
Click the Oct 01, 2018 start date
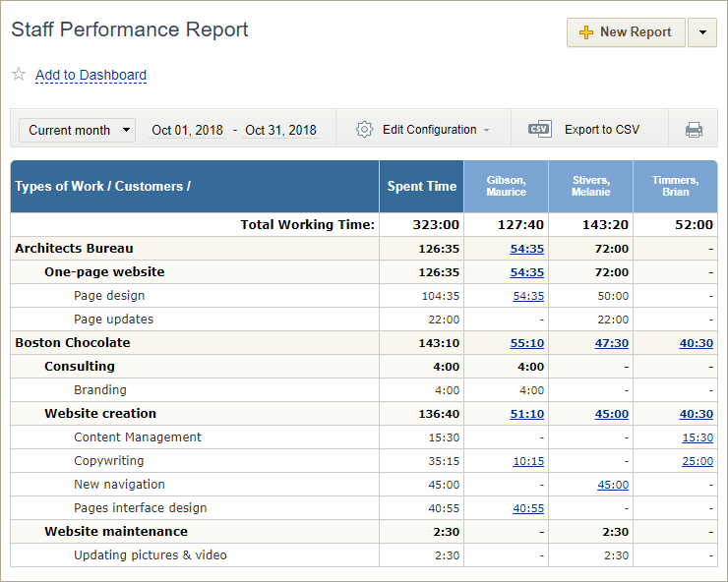coord(187,130)
